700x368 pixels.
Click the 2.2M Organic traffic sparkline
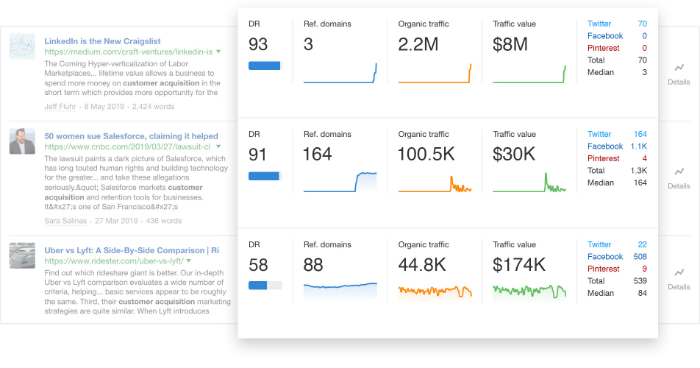[x=435, y=73]
